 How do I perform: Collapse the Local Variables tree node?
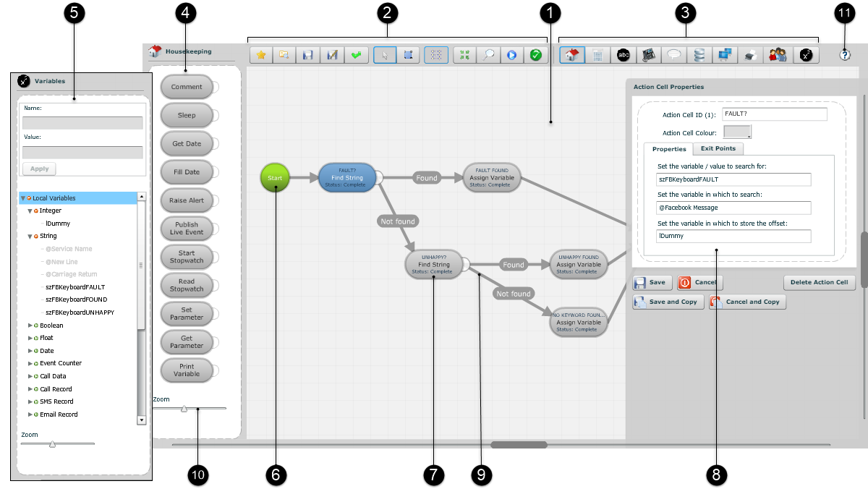(23, 198)
